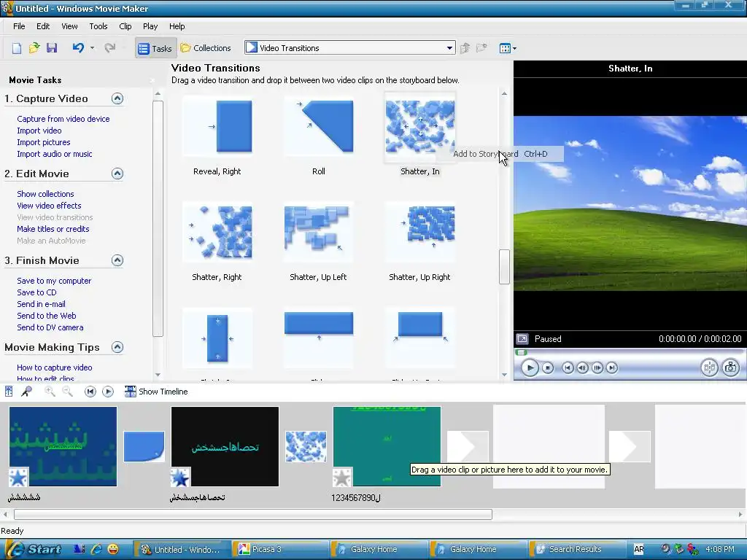Image resolution: width=747 pixels, height=560 pixels.
Task: Click Send to DV camera link
Action: [x=50, y=327]
